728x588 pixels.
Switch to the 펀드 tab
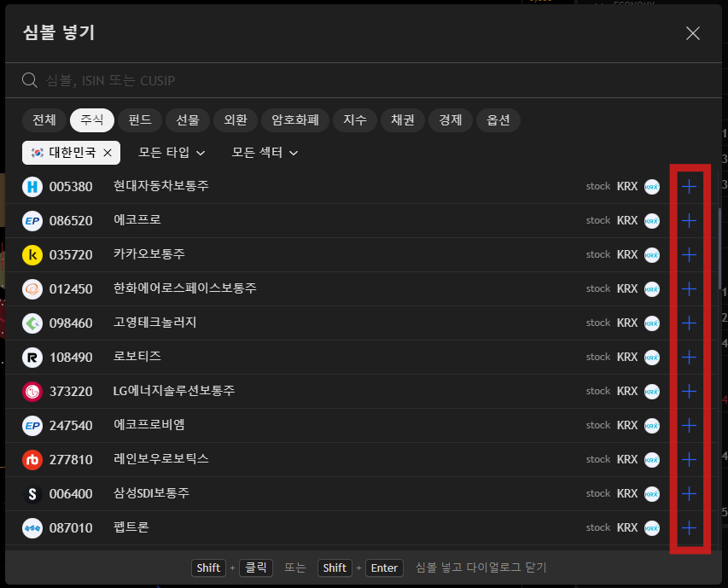[x=140, y=120]
